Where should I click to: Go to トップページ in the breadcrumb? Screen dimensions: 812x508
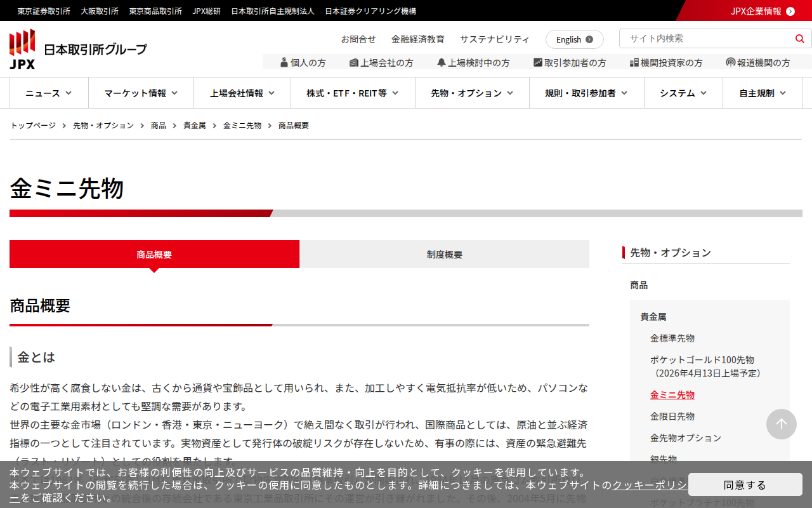tap(33, 125)
